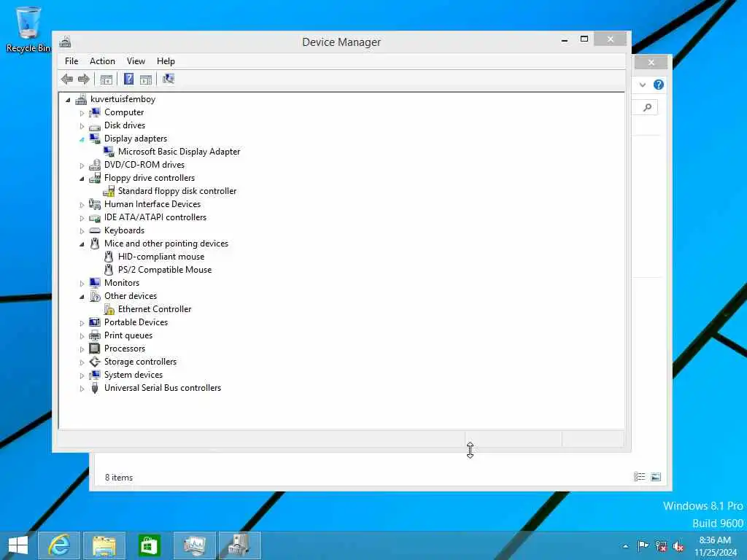Select the IDE ATA/ATAPI controllers label
747x560 pixels.
click(155, 217)
